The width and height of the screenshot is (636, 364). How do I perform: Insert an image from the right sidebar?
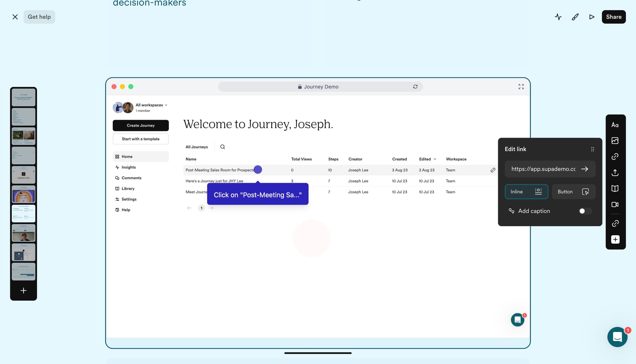click(616, 140)
